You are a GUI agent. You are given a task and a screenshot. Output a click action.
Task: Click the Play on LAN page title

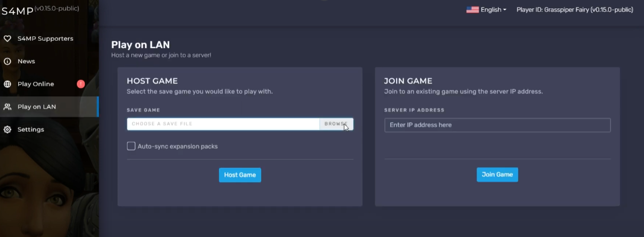(140, 45)
